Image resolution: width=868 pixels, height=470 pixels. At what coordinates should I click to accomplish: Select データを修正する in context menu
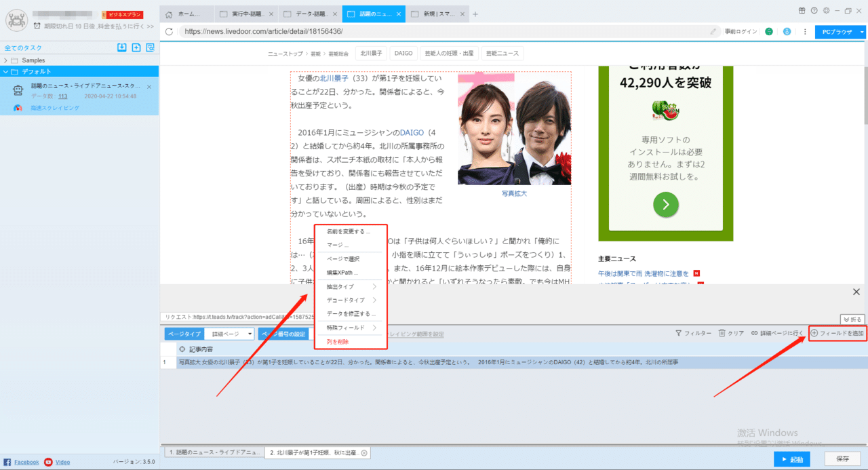[351, 314]
